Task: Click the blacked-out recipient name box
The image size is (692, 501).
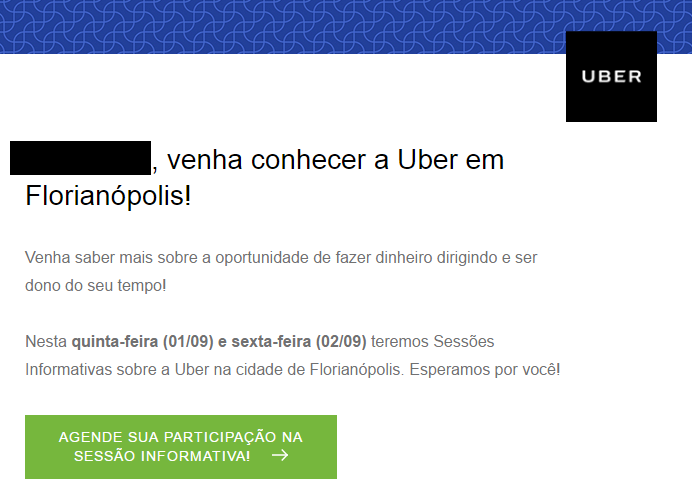Action: click(80, 158)
